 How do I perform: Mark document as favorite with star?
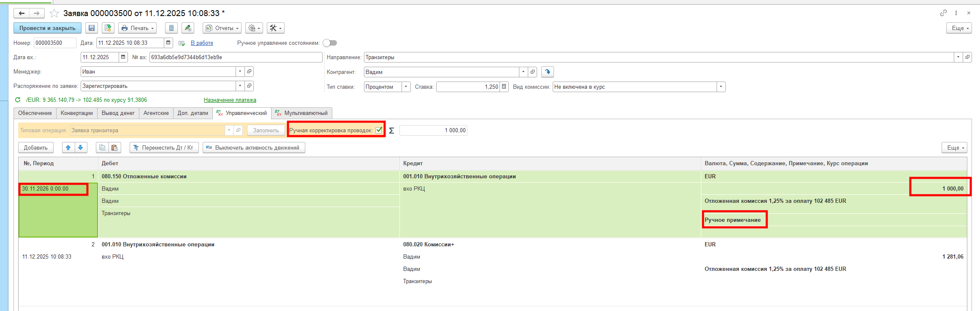coord(54,14)
